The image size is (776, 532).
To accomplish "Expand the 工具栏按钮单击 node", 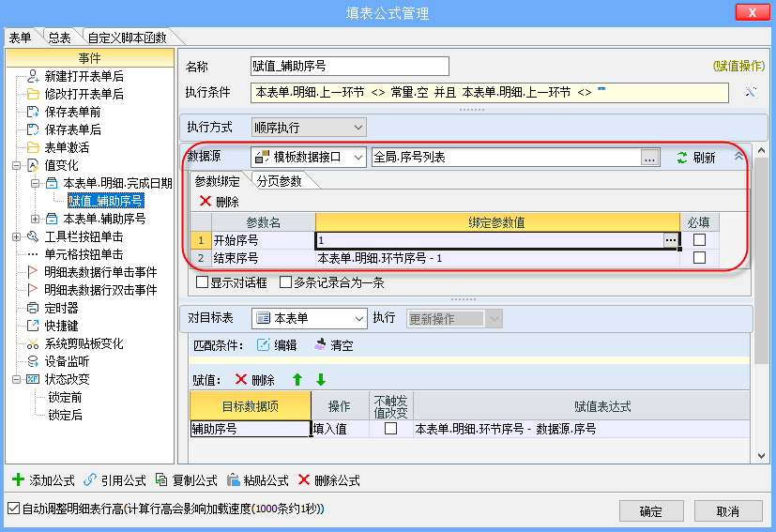I will (x=16, y=237).
